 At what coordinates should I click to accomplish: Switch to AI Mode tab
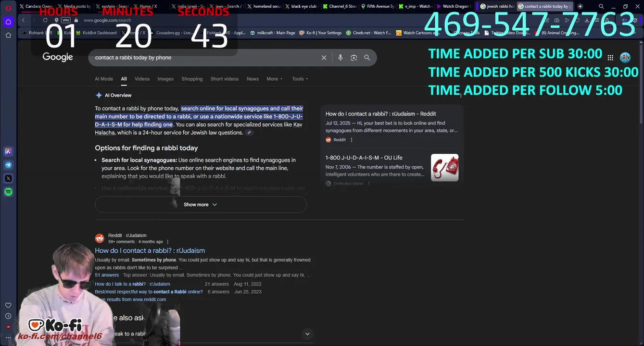104,79
